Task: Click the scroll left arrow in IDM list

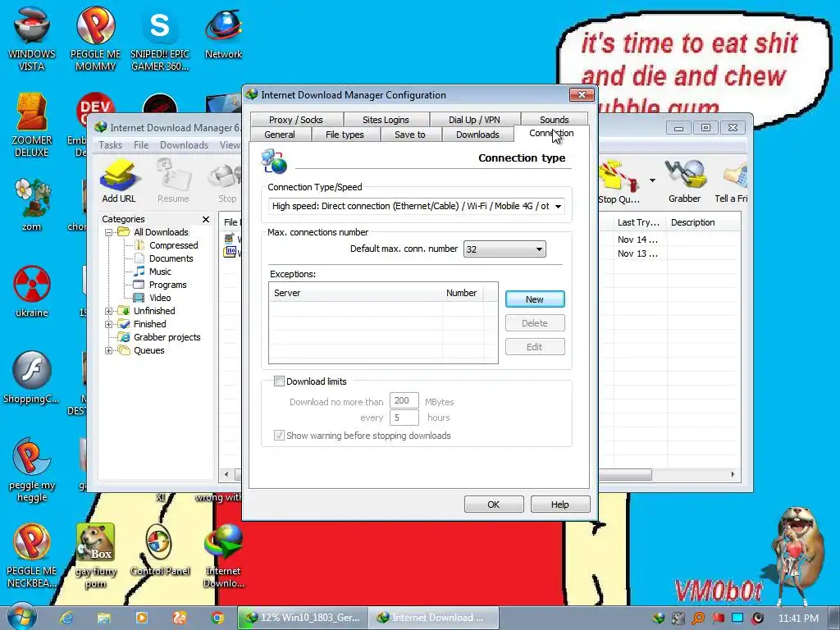Action: tap(226, 475)
